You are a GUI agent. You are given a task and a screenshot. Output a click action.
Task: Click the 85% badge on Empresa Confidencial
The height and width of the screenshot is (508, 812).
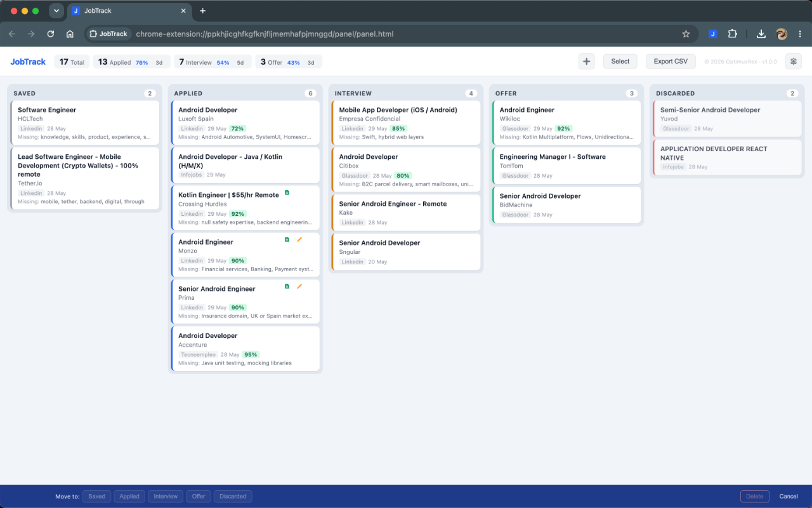[x=398, y=128]
